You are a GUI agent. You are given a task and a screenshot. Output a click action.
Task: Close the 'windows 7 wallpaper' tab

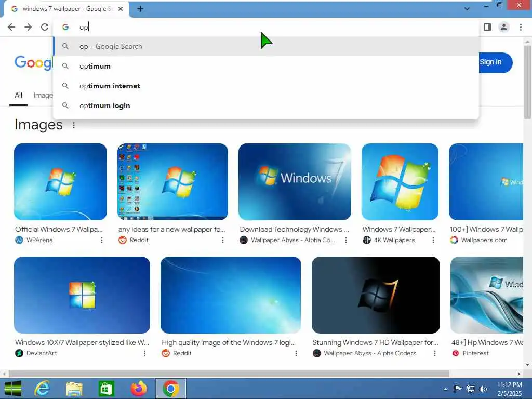point(121,9)
